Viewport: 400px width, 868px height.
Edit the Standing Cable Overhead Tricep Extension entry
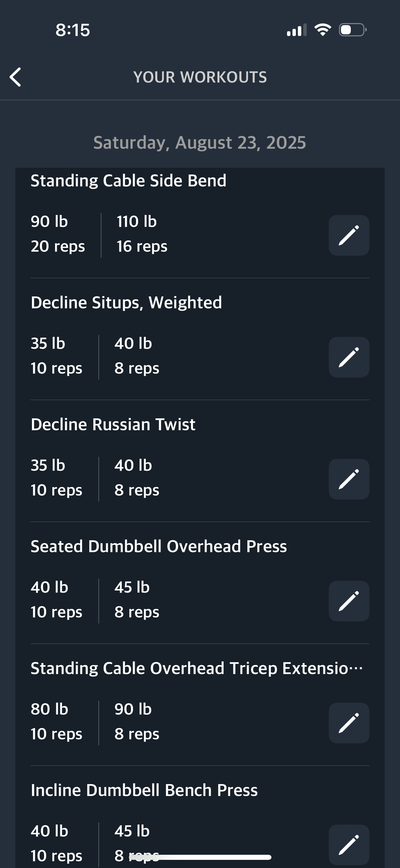pyautogui.click(x=349, y=723)
